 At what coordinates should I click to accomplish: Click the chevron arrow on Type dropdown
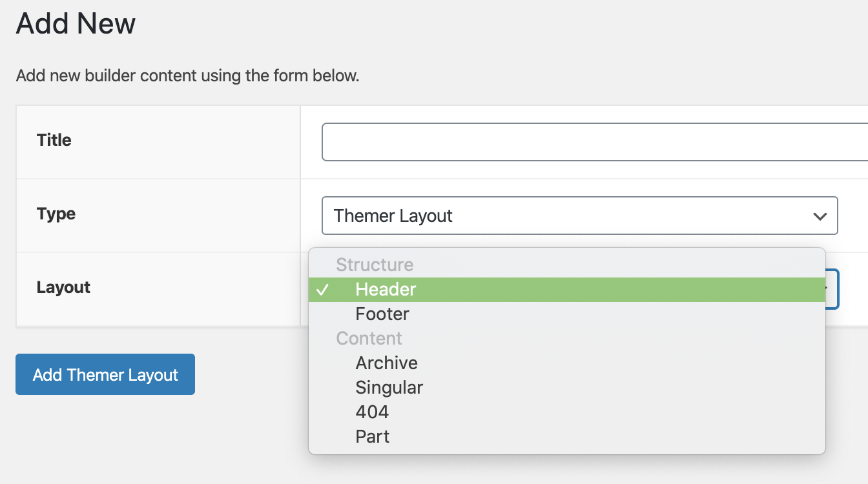click(x=820, y=216)
